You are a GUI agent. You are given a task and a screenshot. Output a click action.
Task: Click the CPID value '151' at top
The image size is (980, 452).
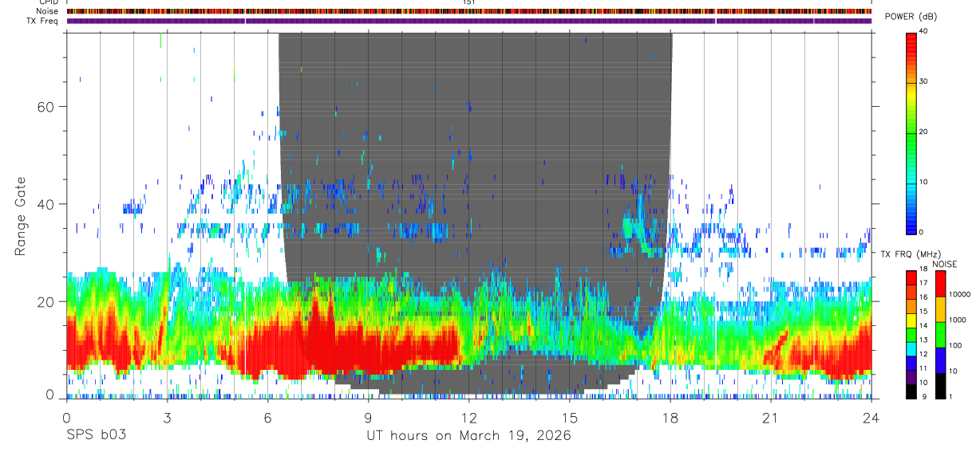click(x=469, y=2)
